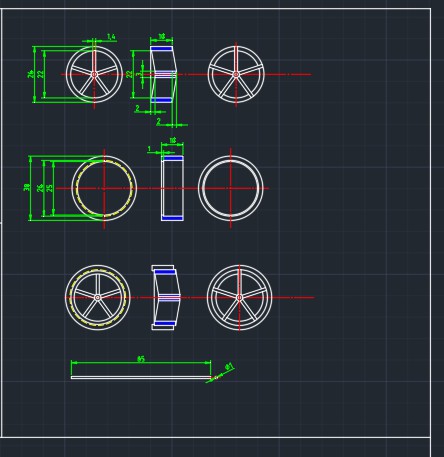Pick the hub of bottom-left assembled wheel
Screen dimensions: 444x457
97,297
